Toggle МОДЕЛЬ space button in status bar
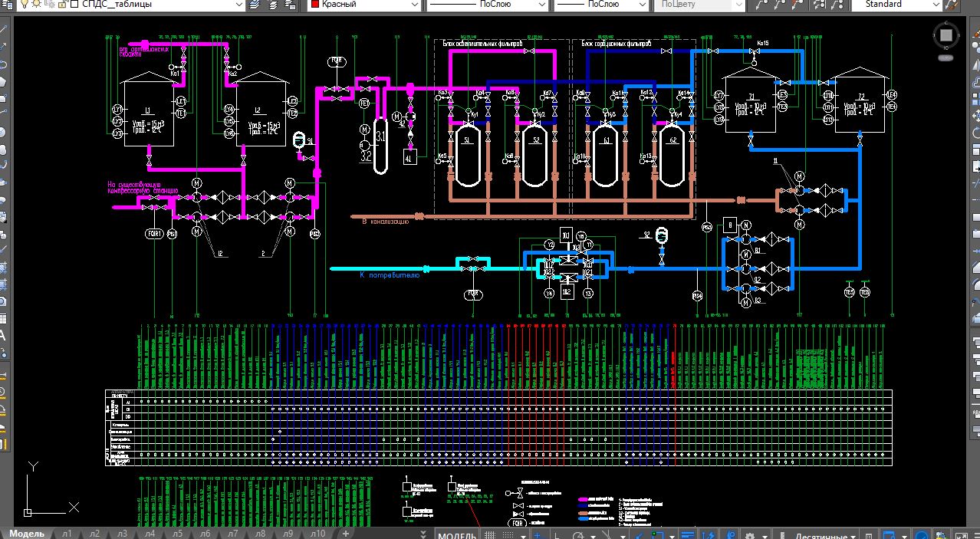This screenshot has width=980, height=539. pos(457,534)
